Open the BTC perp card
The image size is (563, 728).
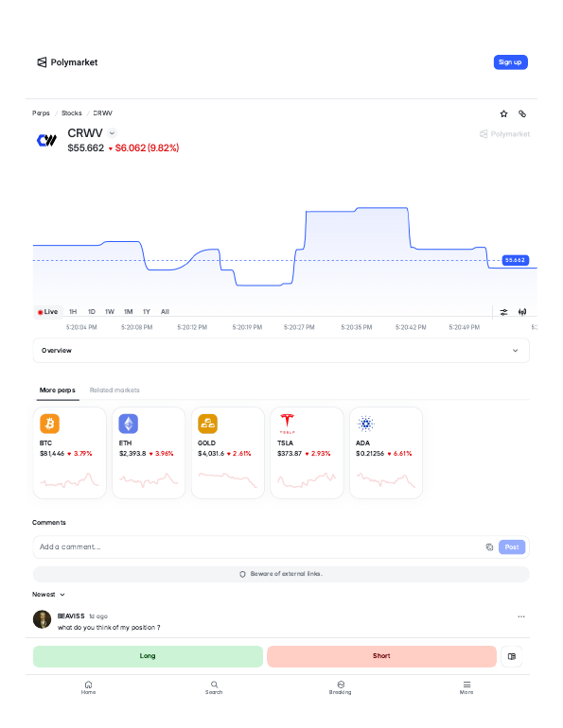tap(70, 453)
